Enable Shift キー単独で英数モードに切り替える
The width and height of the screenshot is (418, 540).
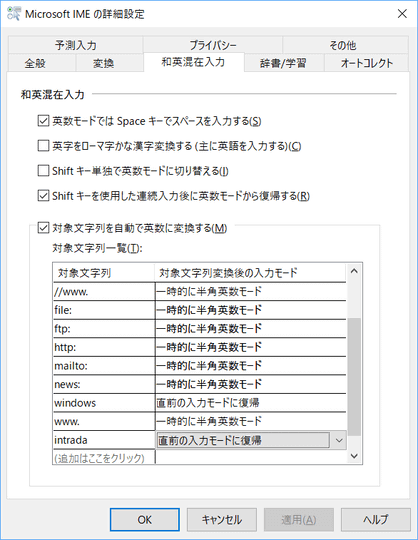click(43, 171)
